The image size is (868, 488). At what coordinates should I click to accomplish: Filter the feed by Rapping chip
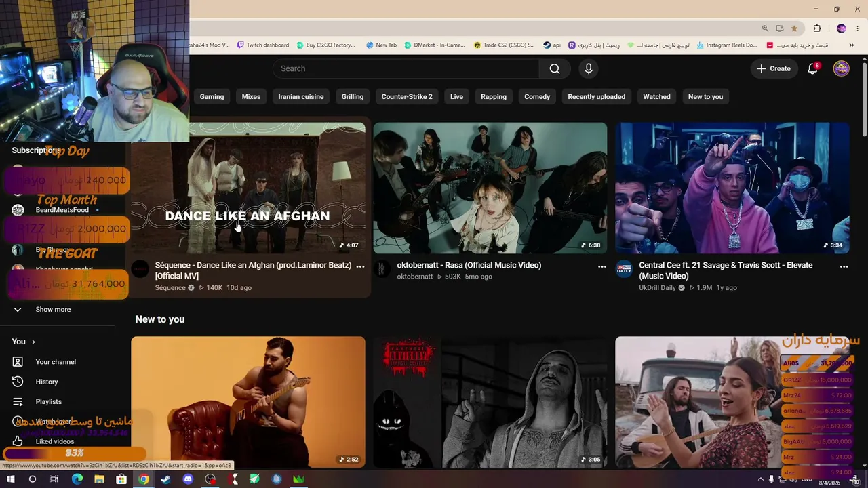[x=494, y=96]
